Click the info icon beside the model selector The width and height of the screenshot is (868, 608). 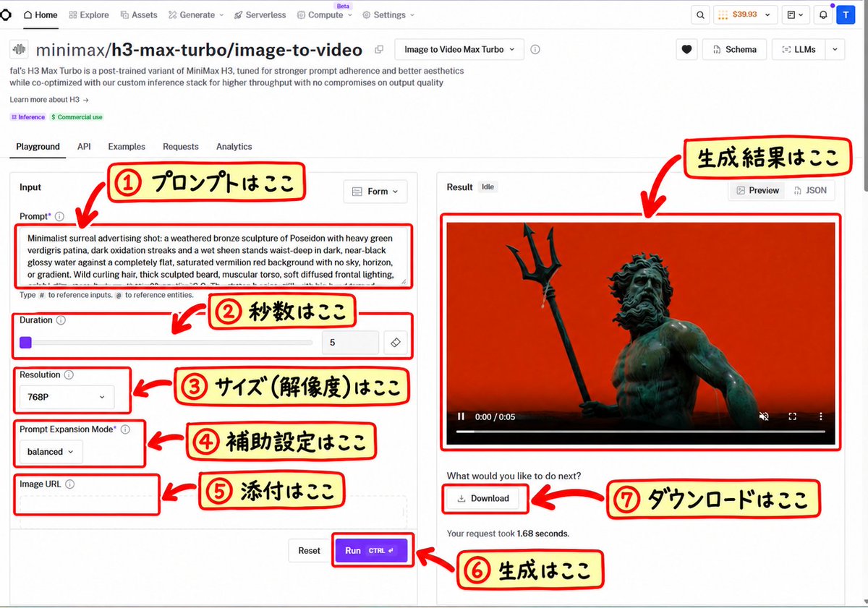(x=535, y=50)
